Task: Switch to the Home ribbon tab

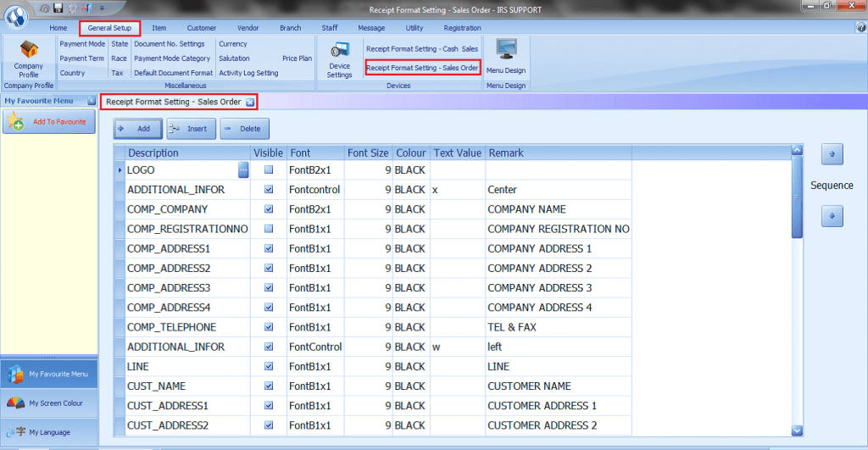Action: click(58, 28)
